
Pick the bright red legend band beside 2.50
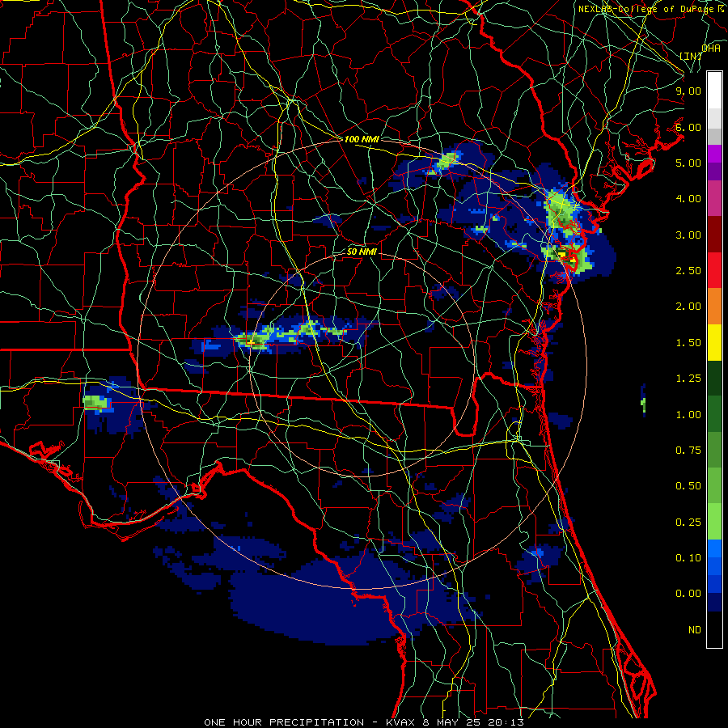point(714,270)
